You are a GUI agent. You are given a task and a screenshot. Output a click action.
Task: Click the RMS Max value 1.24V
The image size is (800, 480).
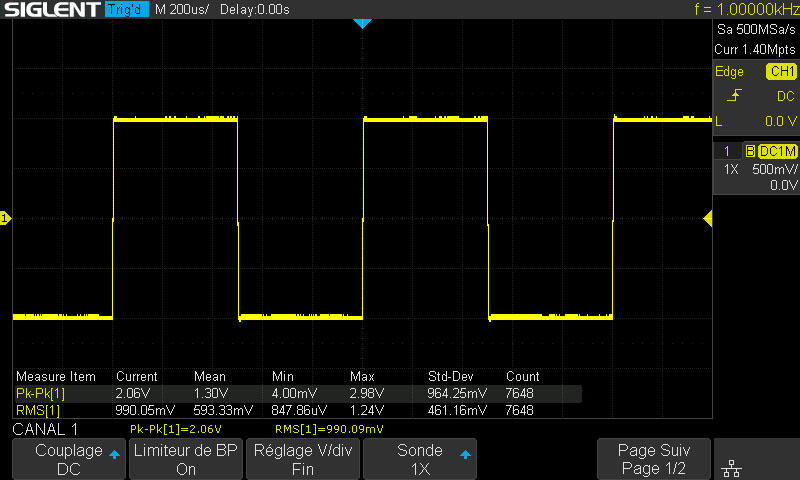click(367, 410)
